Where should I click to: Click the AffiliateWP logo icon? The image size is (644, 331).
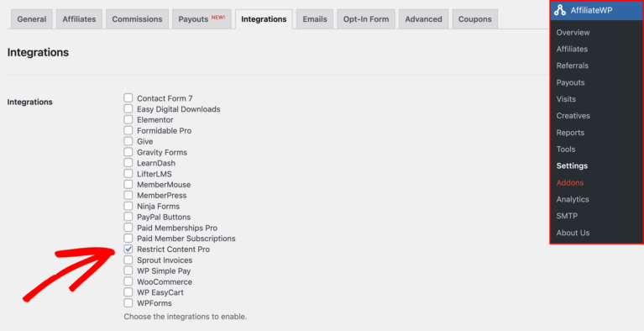[560, 10]
